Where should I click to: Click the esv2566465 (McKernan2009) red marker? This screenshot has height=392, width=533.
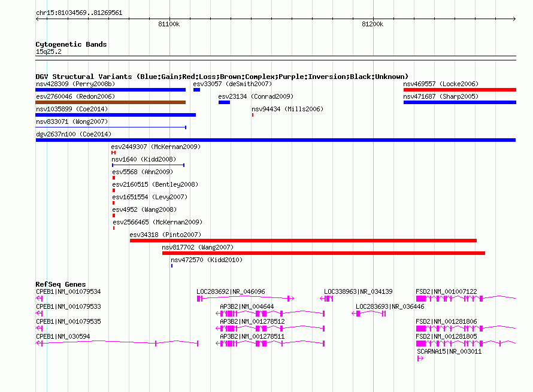pos(114,228)
